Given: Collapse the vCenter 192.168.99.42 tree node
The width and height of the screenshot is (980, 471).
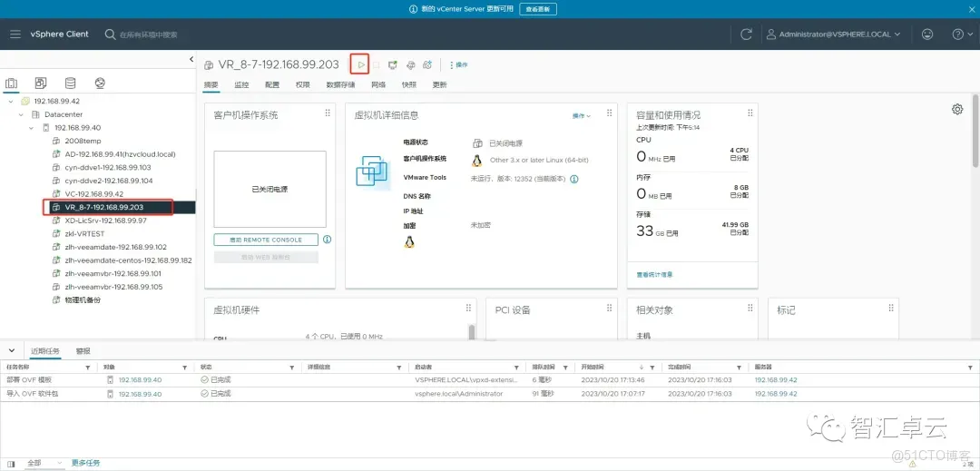Looking at the screenshot, I should tap(11, 102).
